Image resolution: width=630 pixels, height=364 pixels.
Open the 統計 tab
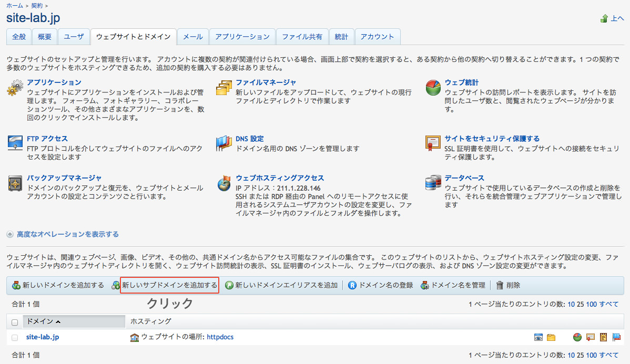tap(341, 37)
